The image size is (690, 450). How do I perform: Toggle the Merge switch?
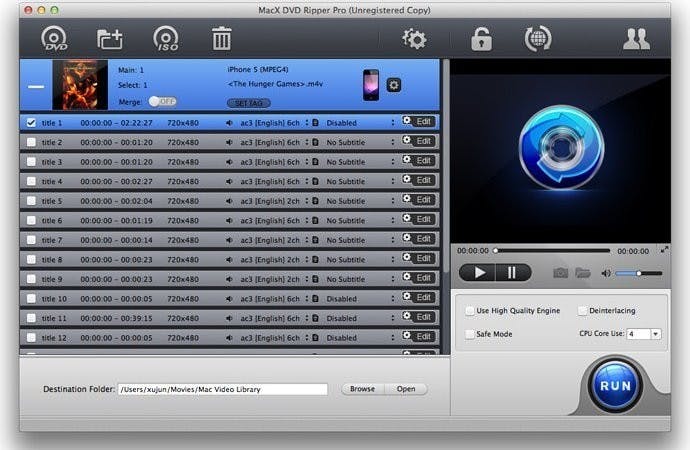tap(162, 101)
